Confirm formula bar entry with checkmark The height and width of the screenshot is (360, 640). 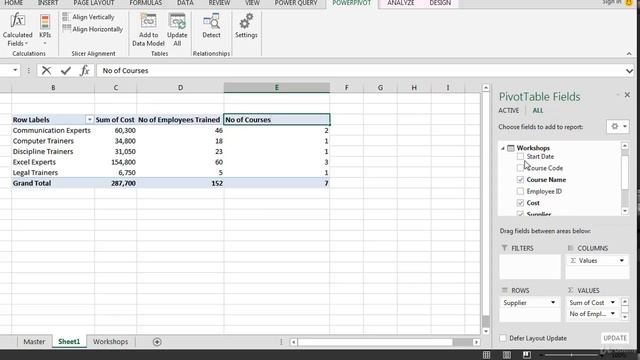point(66,71)
